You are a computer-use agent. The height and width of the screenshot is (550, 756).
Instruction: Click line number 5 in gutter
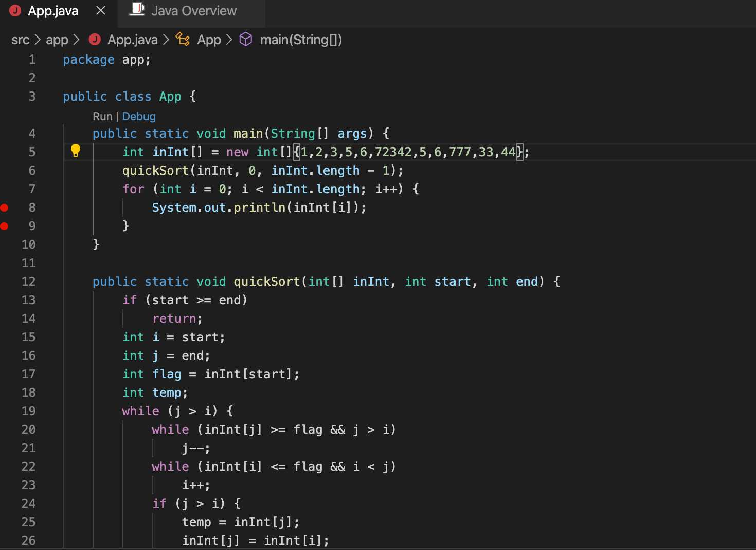(32, 152)
